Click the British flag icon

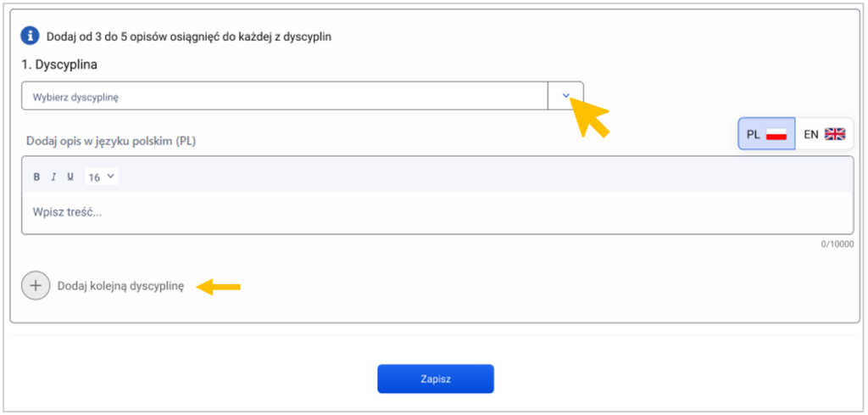835,134
